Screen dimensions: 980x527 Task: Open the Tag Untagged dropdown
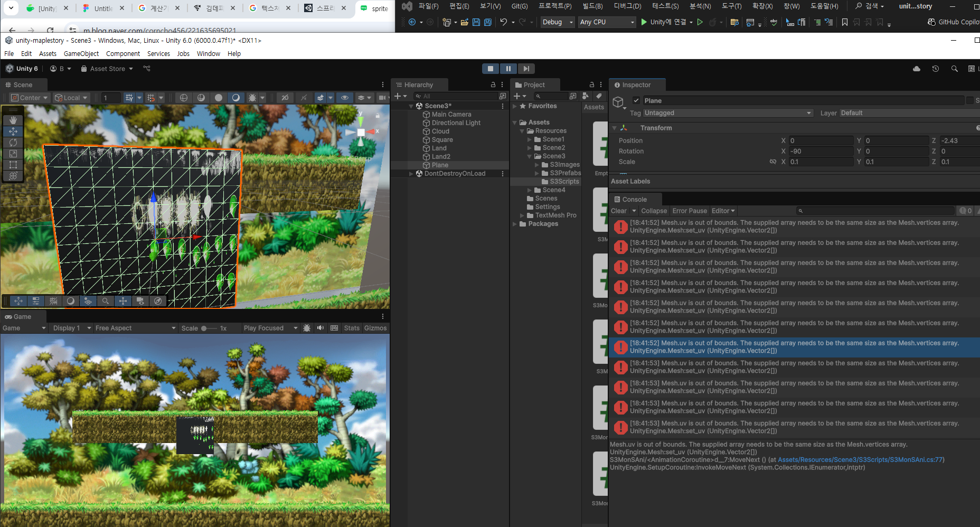(728, 113)
